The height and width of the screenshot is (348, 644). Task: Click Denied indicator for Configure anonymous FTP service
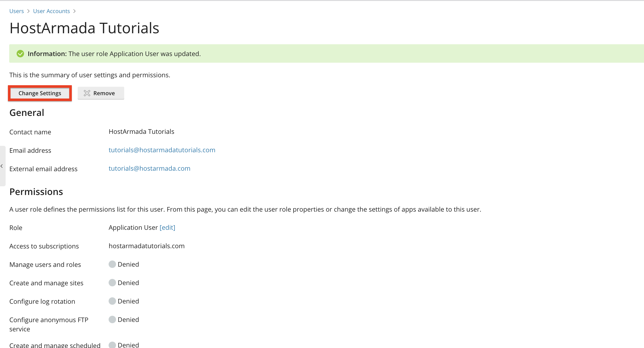112,320
